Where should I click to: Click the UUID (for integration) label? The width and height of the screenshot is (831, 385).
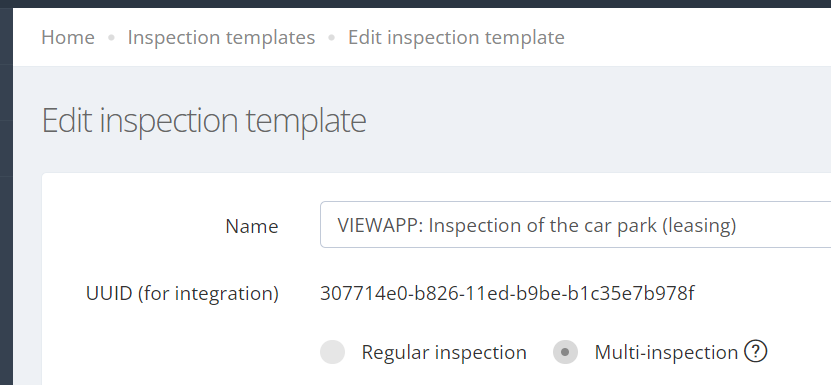182,293
